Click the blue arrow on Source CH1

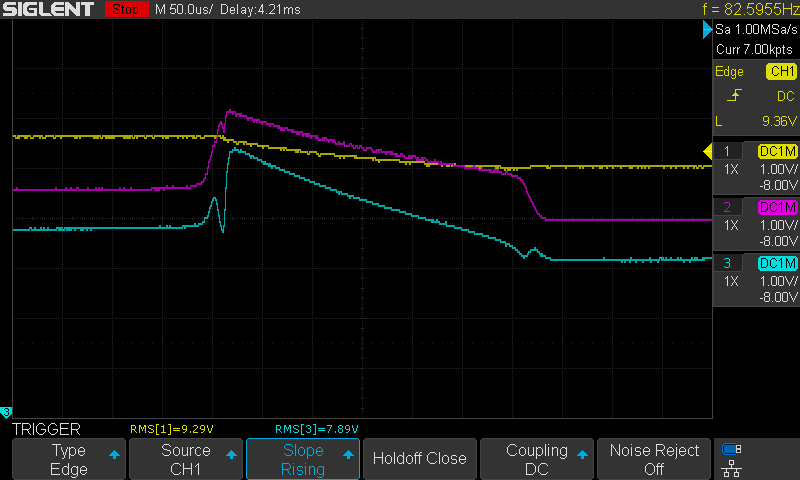coord(231,454)
